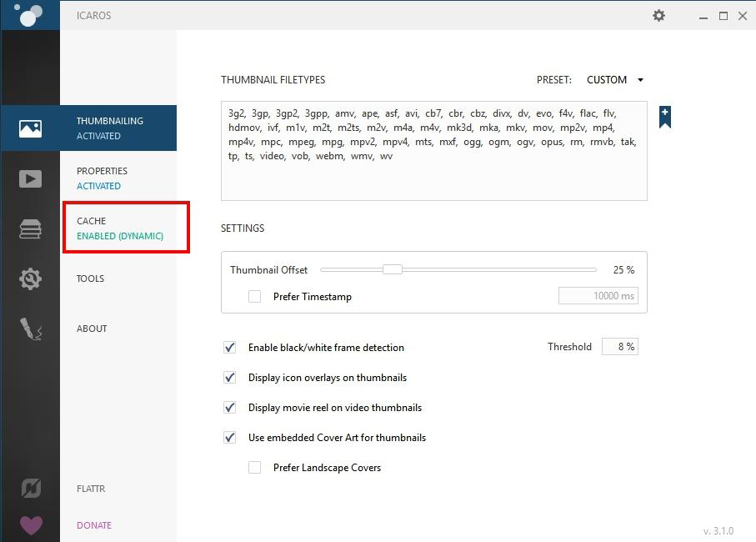Screen dimensions: 756x542
Task: Open the about pen icon in sidebar
Action: 30,329
